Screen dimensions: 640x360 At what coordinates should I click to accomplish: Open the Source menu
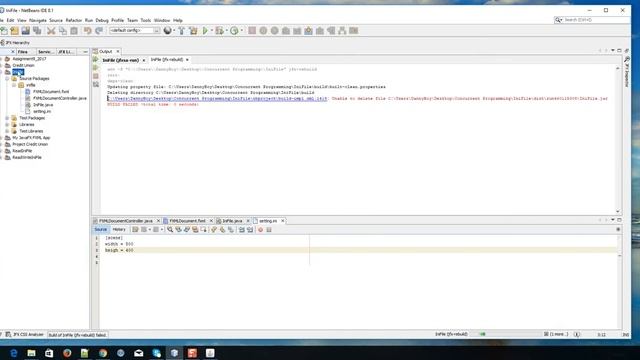(x=56, y=20)
